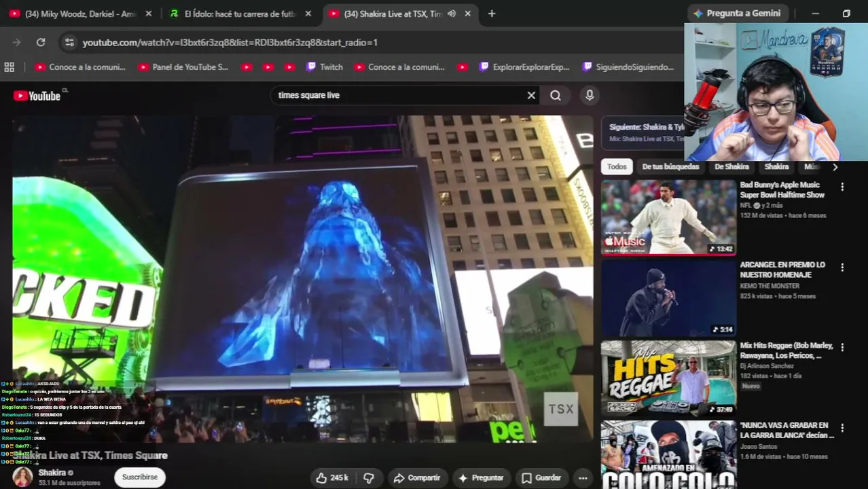This screenshot has height=489, width=868.
Task: Select De Shakira filter chip
Action: tap(731, 166)
